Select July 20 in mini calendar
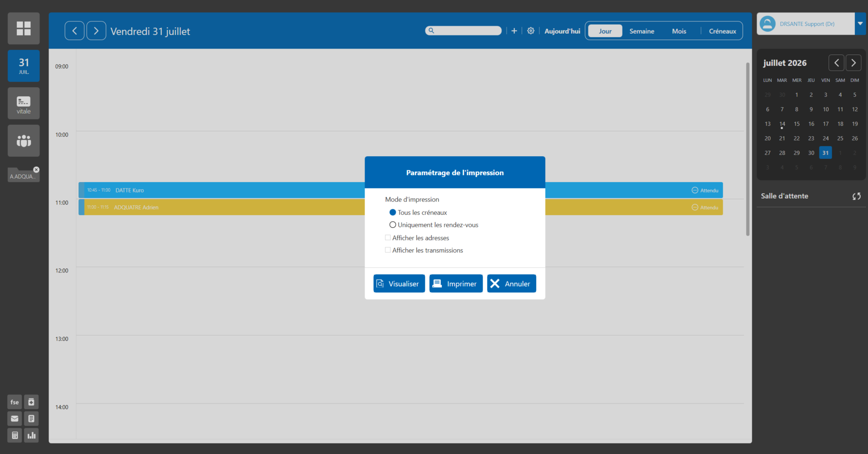The width and height of the screenshot is (868, 454). (x=768, y=138)
